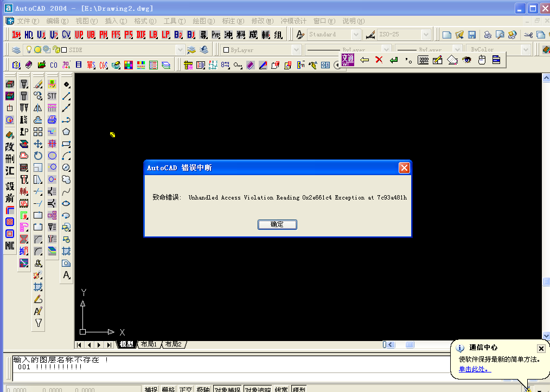Screen dimensions: 550x392
Task: Click the Dimension Style icon beside ISO-25
Action: [370, 35]
